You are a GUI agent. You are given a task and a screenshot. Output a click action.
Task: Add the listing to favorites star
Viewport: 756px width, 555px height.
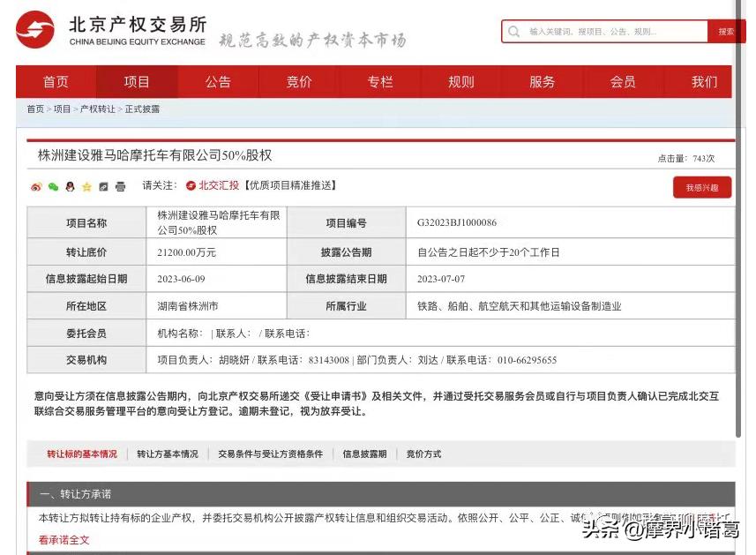click(85, 188)
